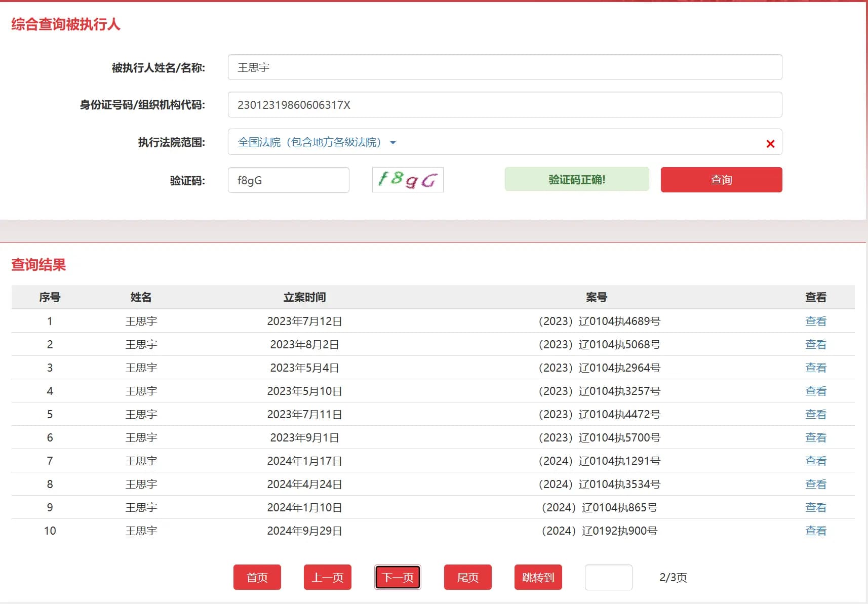
Task: Go to 首页 first page of results
Action: pyautogui.click(x=257, y=577)
